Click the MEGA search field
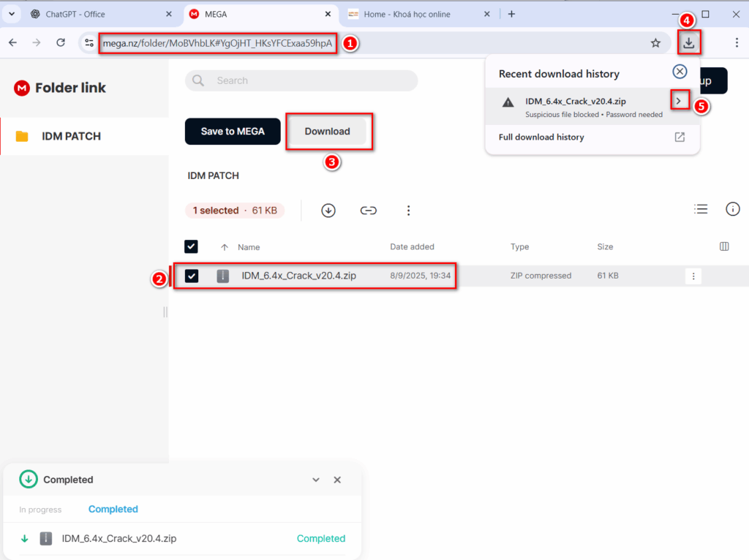The image size is (749, 560). (x=301, y=80)
